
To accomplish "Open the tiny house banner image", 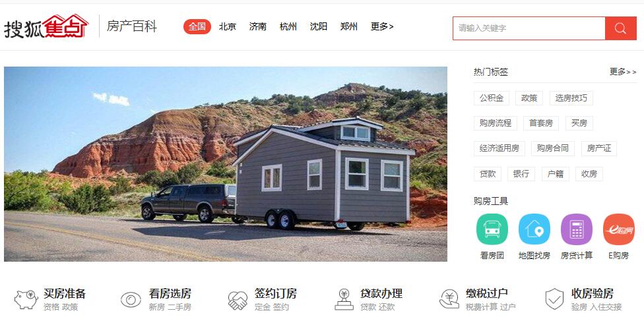I will (x=226, y=164).
